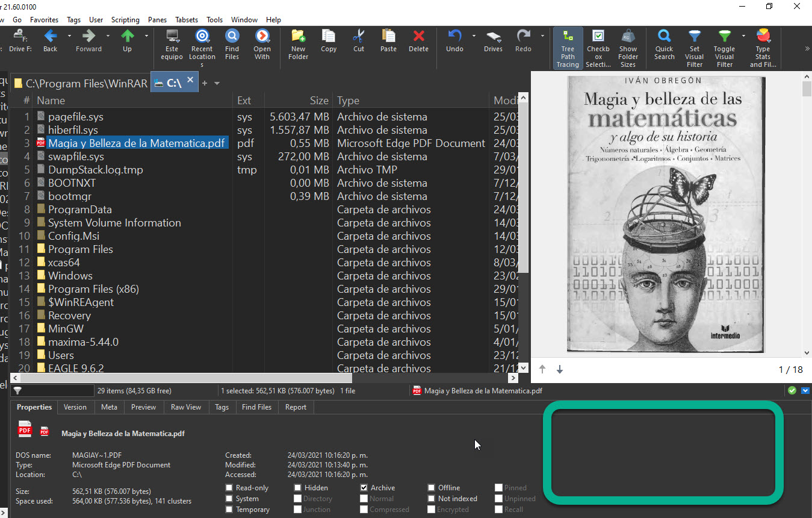Launch the Find Files tool

pos(232,45)
